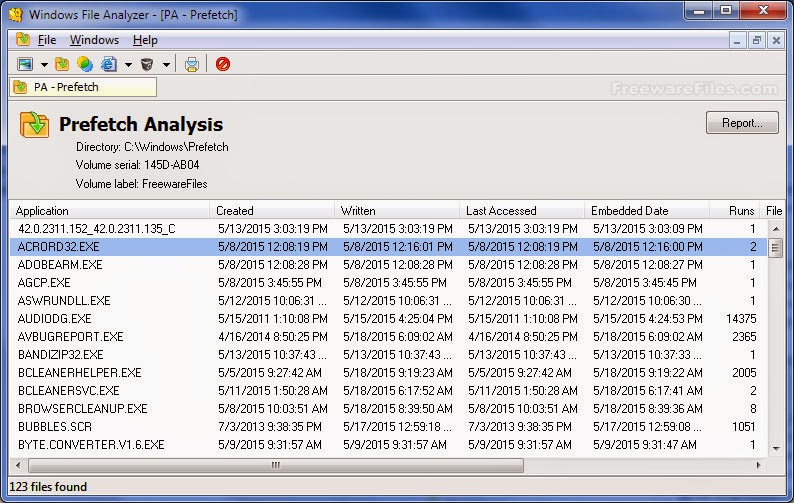Open the Internet Explorer index.dat analyzer
This screenshot has width=794, height=503.
tap(108, 64)
